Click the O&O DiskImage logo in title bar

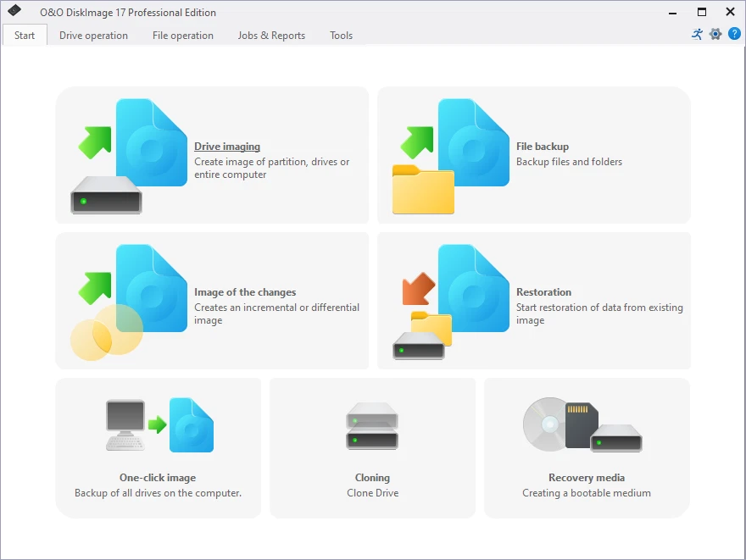(14, 11)
